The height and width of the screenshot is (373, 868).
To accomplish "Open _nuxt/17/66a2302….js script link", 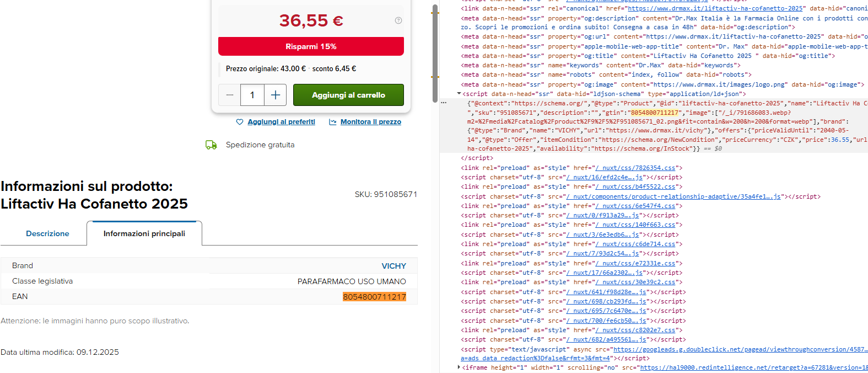I will pyautogui.click(x=605, y=273).
